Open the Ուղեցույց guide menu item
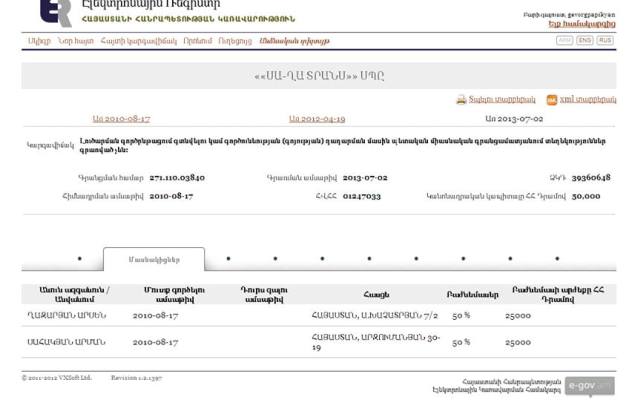This screenshot has width=640, height=400. click(235, 41)
